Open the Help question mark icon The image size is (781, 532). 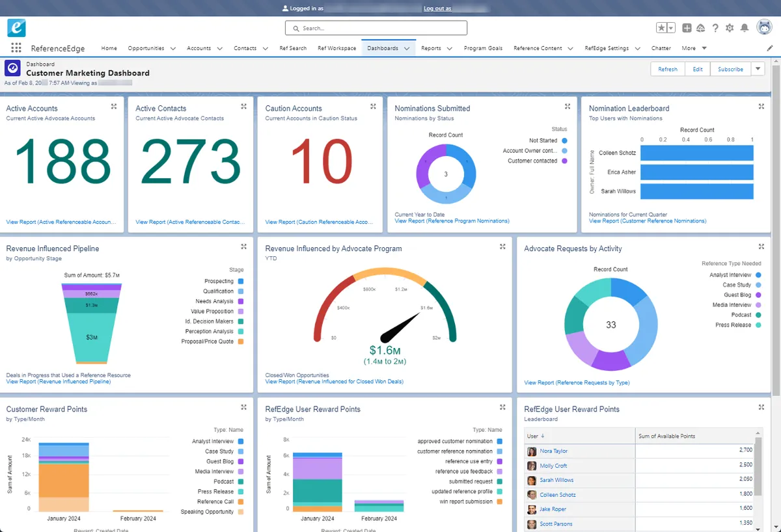[x=715, y=28]
